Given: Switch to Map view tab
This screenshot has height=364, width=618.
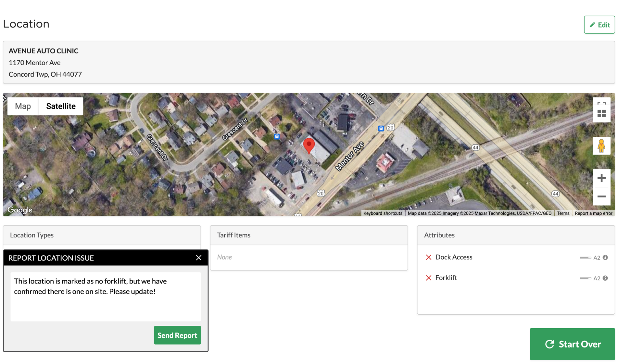Looking at the screenshot, I should pyautogui.click(x=23, y=106).
